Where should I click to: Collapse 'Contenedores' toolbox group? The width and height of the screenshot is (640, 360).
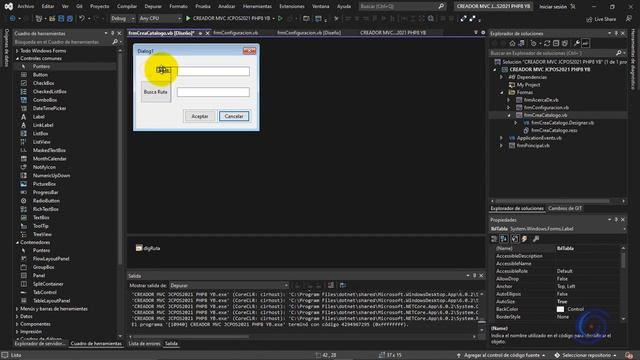17,242
